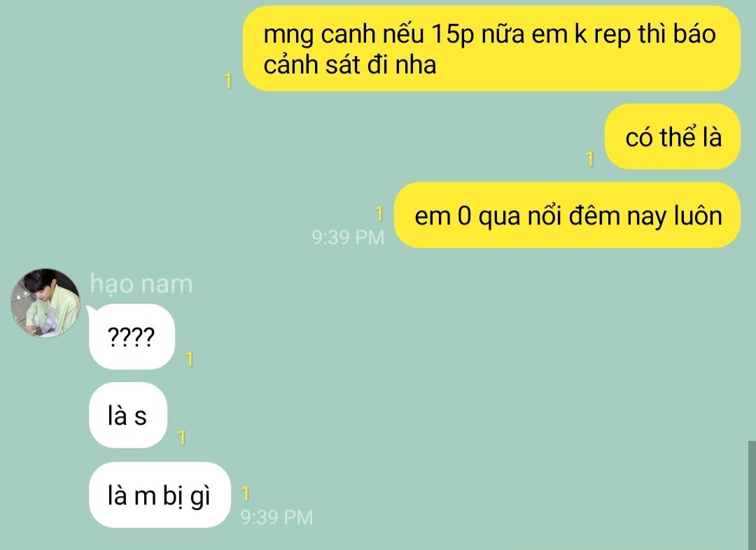Select the 'em 0 qua nổi đêm nay luôn' bubble
The image size is (756, 550).
[568, 216]
